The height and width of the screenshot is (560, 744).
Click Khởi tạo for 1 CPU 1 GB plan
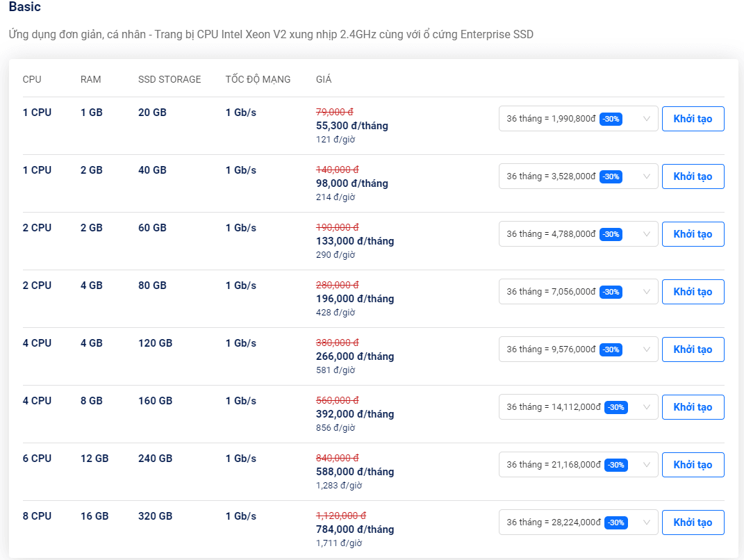693,119
